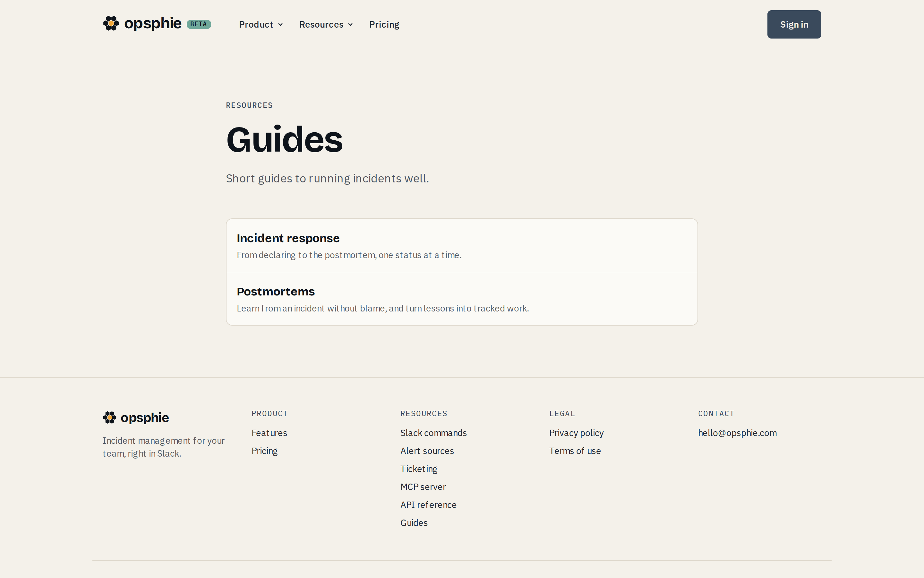Viewport: 924px width, 578px height.
Task: Go to Pricing in footer Product column
Action: click(x=265, y=451)
